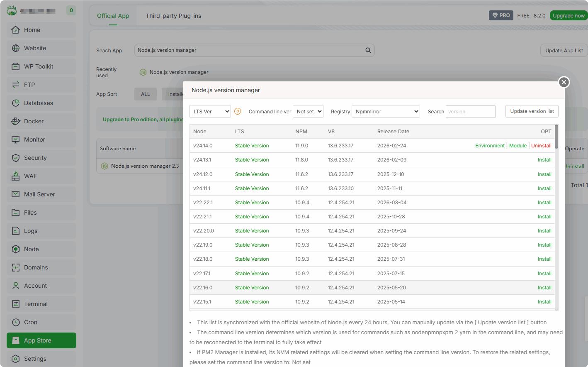
Task: Open Module settings for v24.14.0
Action: coord(518,146)
